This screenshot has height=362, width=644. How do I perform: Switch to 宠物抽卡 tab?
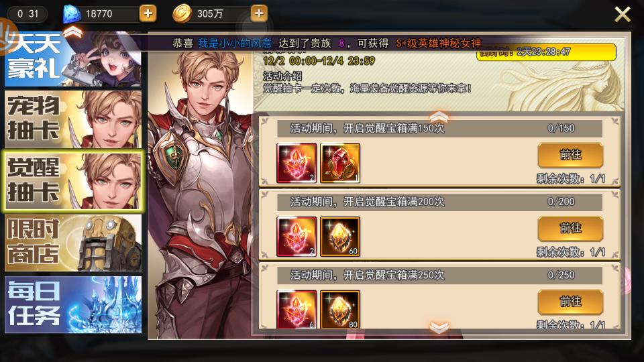pyautogui.click(x=73, y=119)
